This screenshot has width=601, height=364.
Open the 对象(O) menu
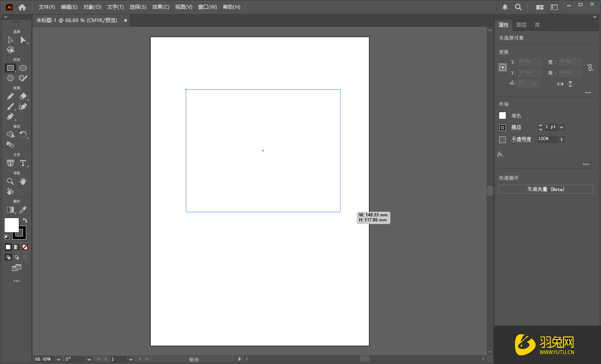92,7
